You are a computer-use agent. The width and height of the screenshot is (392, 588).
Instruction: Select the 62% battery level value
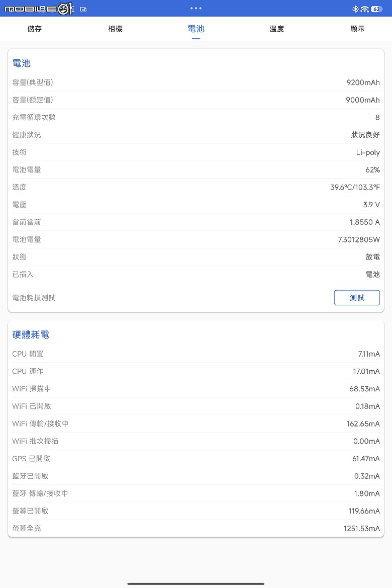point(372,170)
